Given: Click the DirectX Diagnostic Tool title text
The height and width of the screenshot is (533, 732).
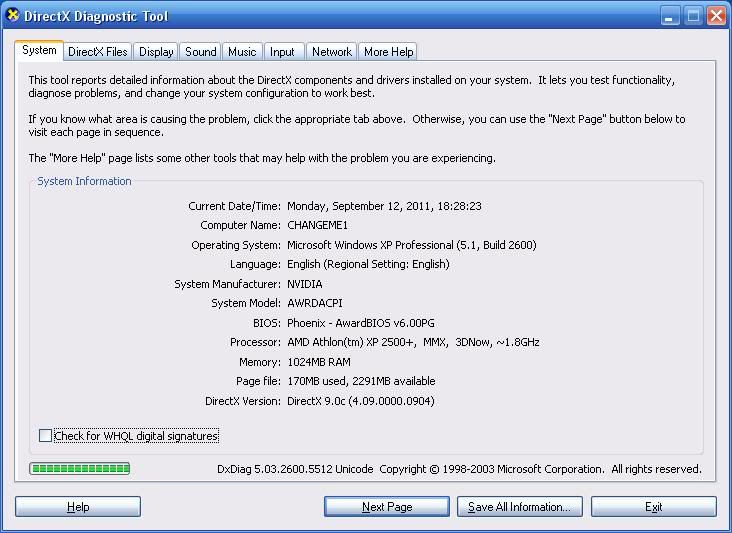Looking at the screenshot, I should (x=96, y=16).
